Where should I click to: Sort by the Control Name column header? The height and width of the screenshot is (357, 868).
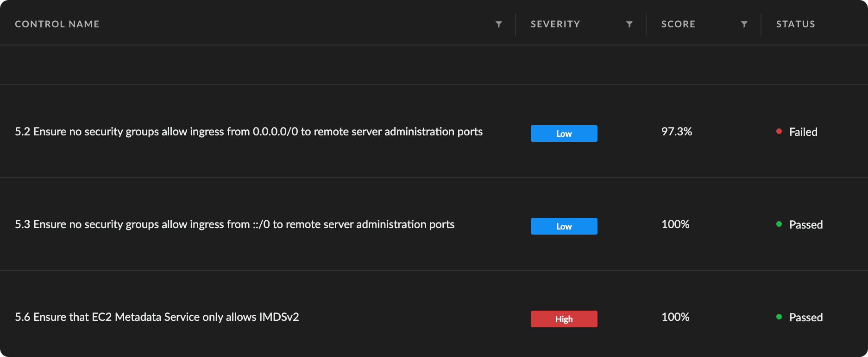(57, 24)
